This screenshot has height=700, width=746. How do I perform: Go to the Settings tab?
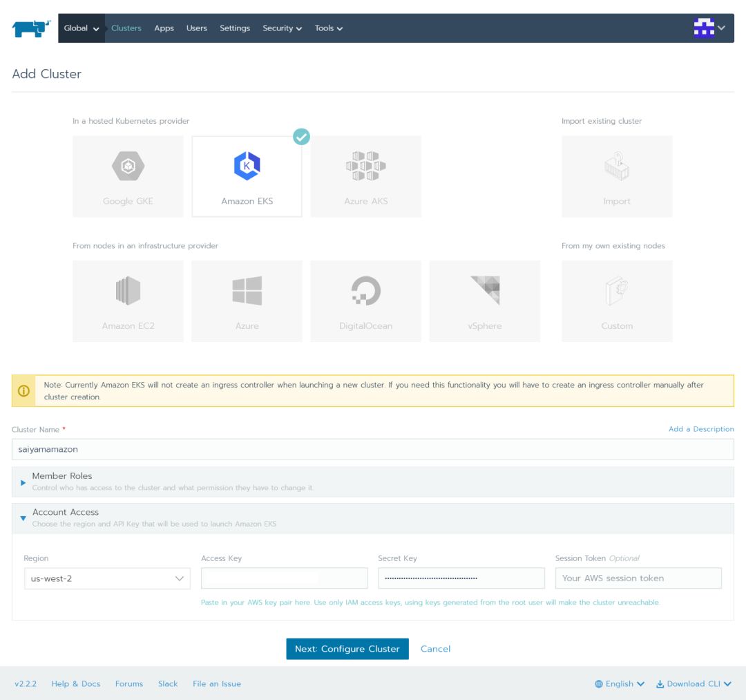click(x=235, y=28)
